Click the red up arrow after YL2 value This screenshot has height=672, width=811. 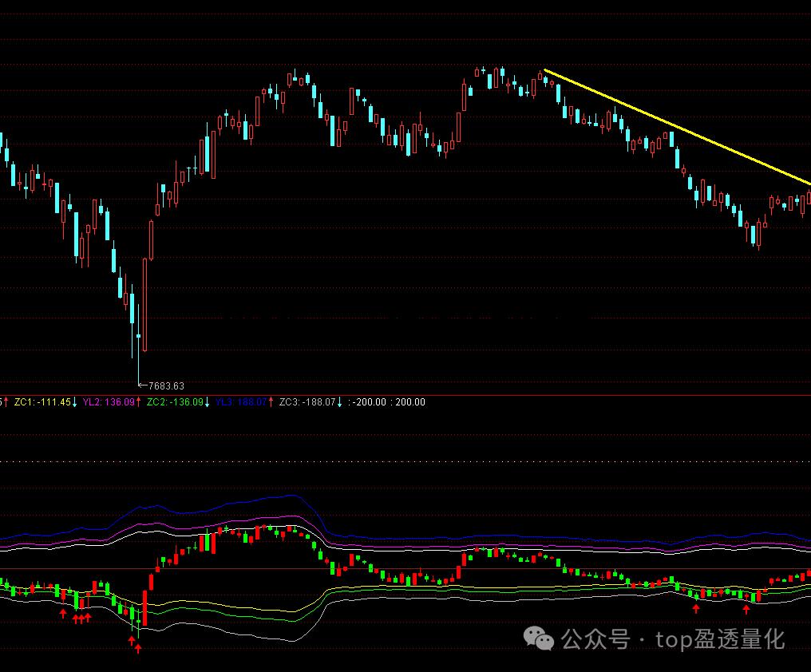[139, 402]
